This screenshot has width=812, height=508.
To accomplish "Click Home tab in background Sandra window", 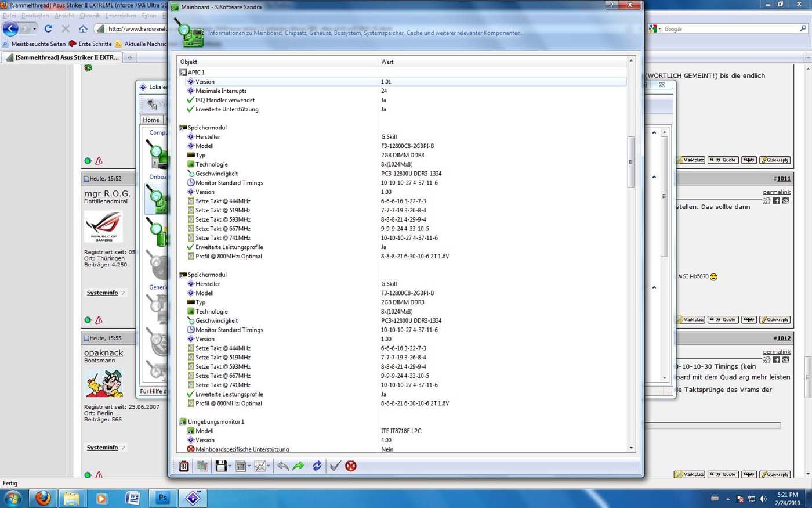I will (151, 120).
